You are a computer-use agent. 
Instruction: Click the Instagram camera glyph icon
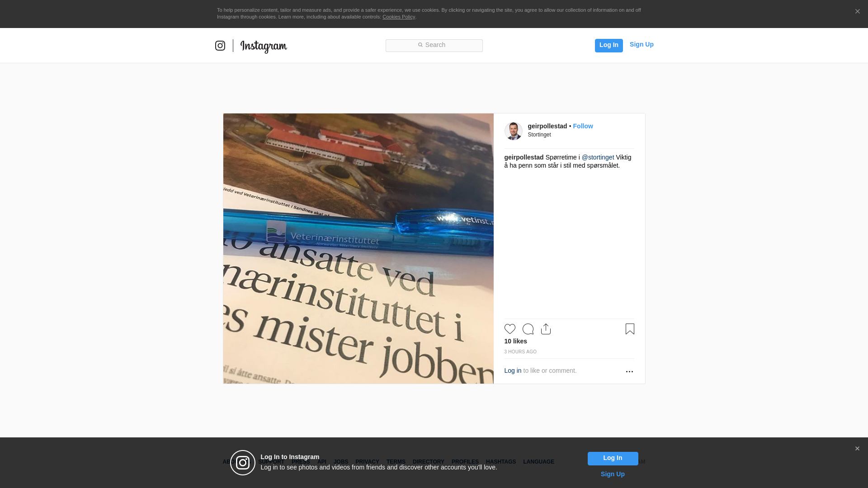220,46
